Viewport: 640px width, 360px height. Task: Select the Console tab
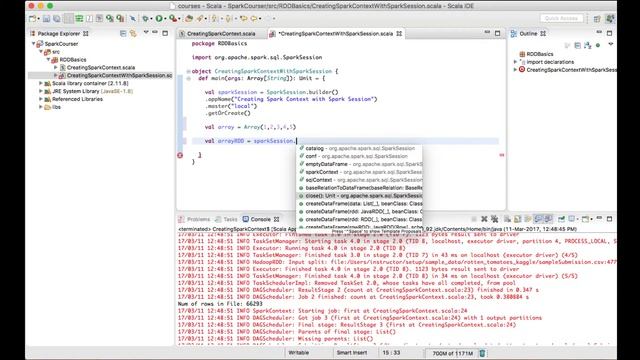pyautogui.click(x=260, y=219)
